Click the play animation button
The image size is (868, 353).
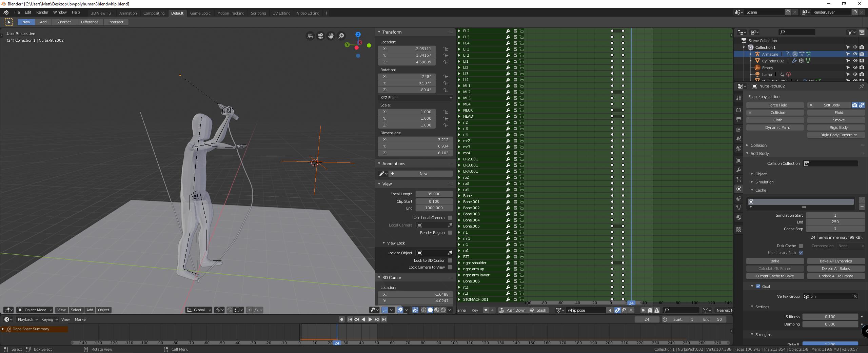tap(370, 319)
